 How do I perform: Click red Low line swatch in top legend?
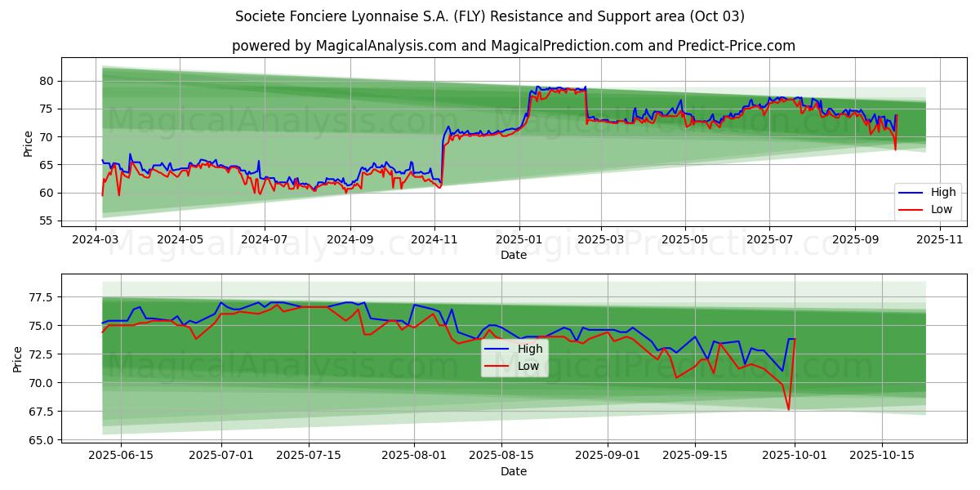(911, 209)
